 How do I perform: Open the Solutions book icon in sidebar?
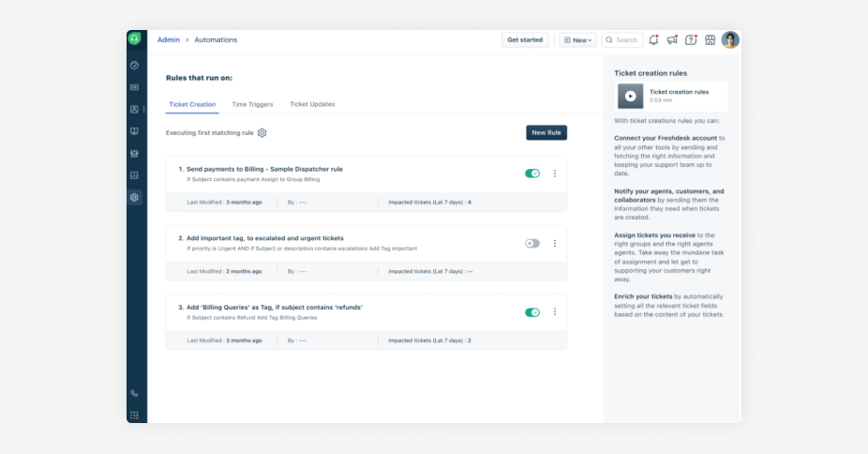coord(135,131)
